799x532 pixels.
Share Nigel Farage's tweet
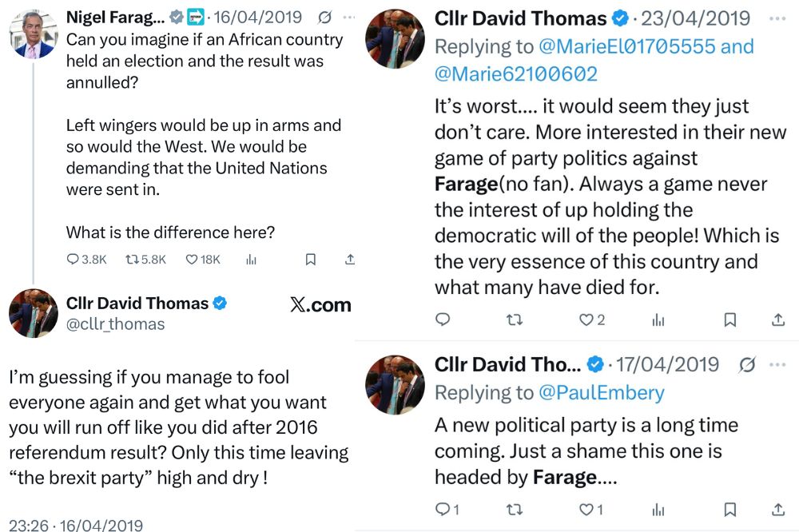pos(349,260)
